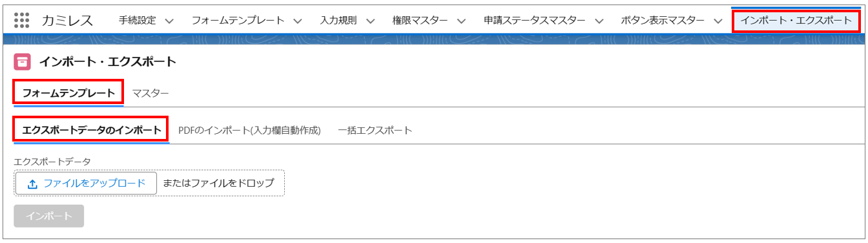Screen dimensions: 868x243
Task: Select the インポート・エクスポート navigation tab
Action: click(x=796, y=20)
